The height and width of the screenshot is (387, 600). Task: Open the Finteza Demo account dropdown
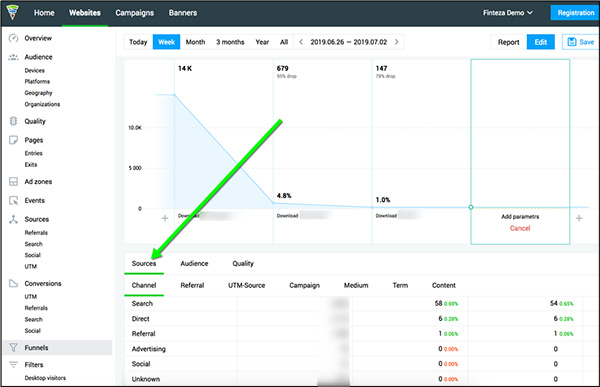(508, 13)
